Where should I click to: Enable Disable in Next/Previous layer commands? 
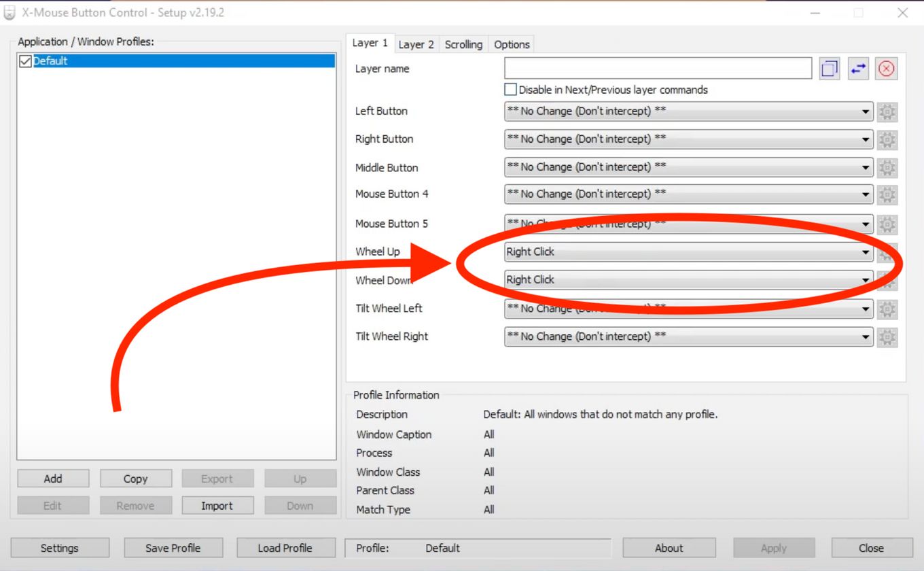pos(510,89)
